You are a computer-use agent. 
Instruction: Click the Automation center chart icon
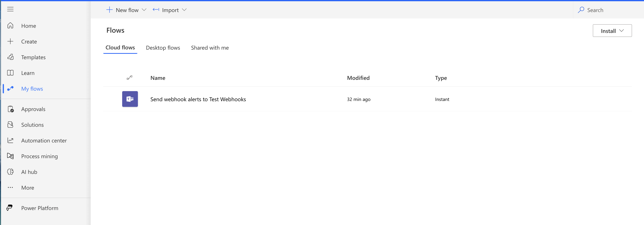(x=10, y=140)
